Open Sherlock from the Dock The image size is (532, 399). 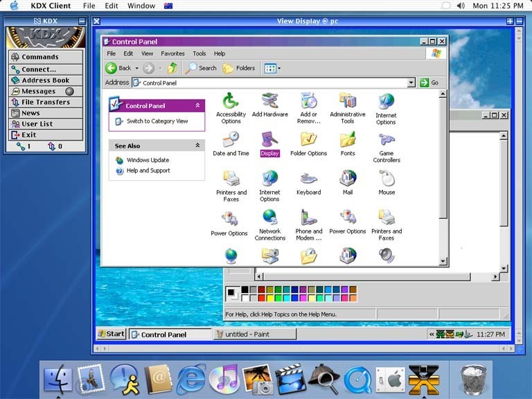323,380
